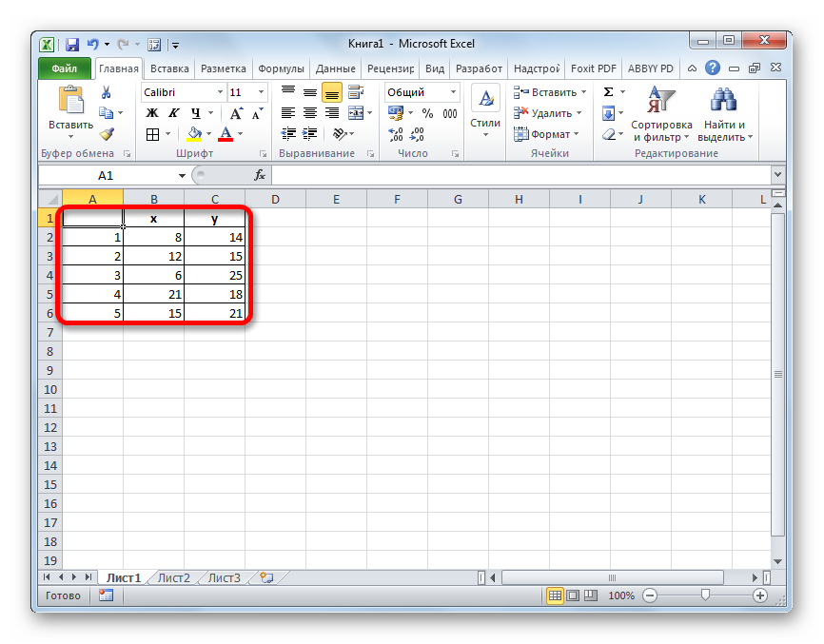This screenshot has height=644, width=824.
Task: Decrease indent
Action: coord(288,134)
